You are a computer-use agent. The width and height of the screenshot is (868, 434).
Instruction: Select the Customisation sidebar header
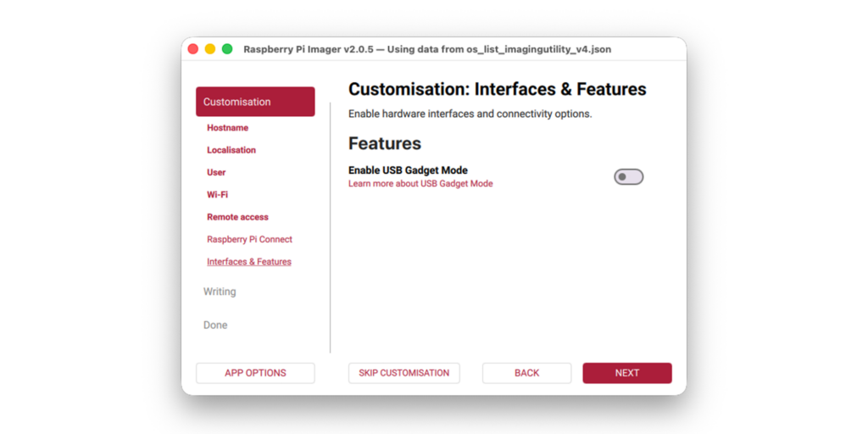tap(255, 102)
